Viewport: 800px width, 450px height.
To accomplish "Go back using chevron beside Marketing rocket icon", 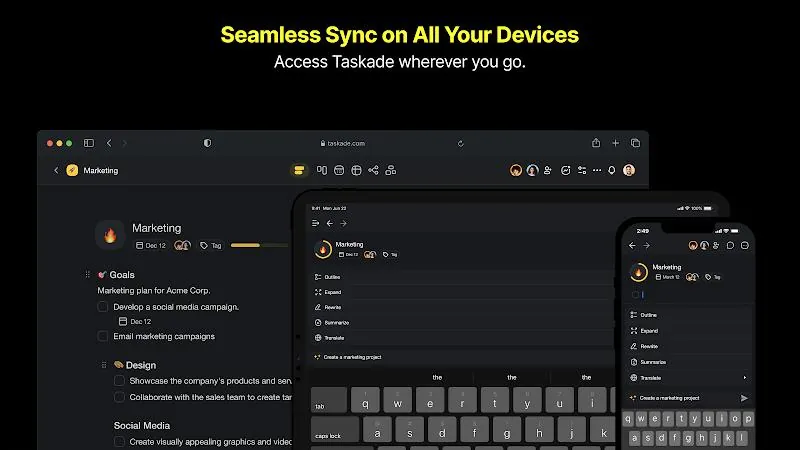I will point(56,170).
